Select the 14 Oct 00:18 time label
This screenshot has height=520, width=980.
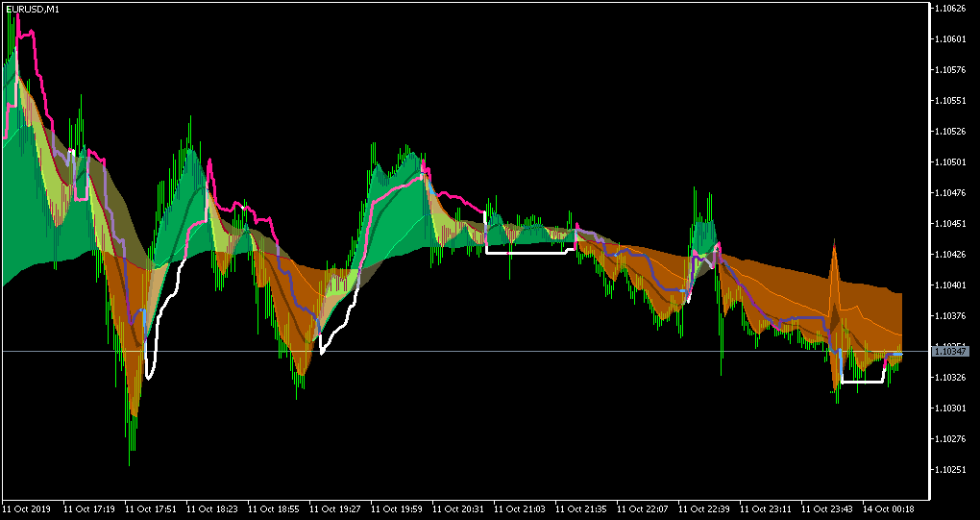888,508
